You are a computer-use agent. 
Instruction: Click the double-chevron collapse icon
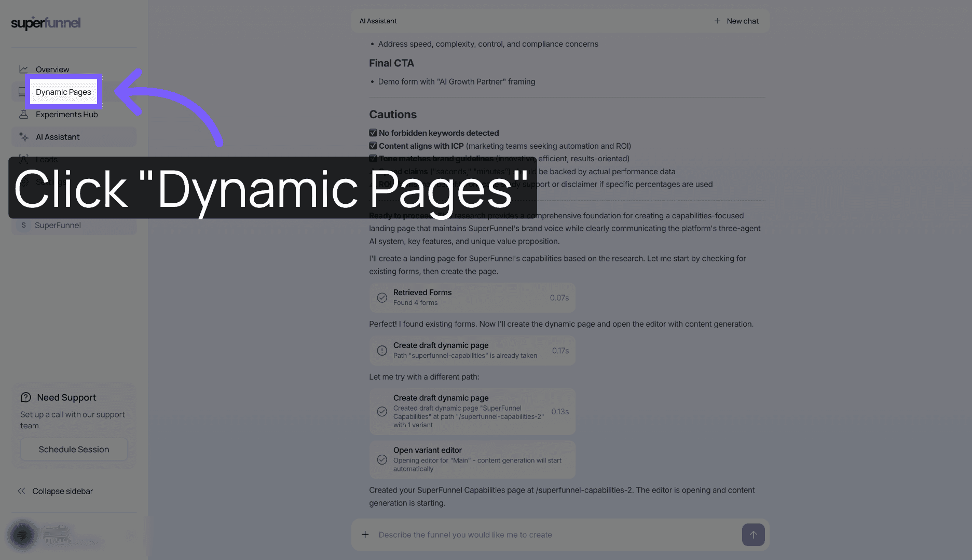21,491
